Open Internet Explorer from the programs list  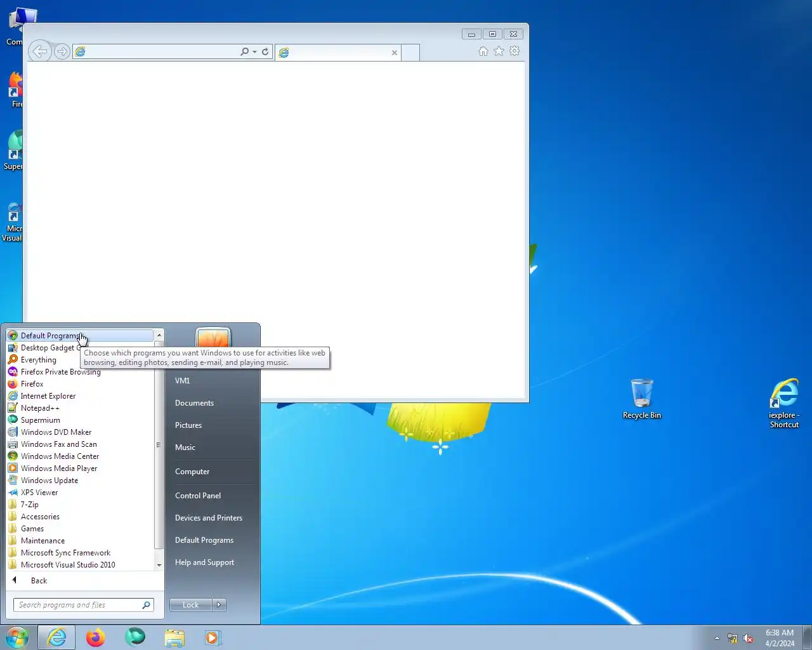(x=79, y=396)
